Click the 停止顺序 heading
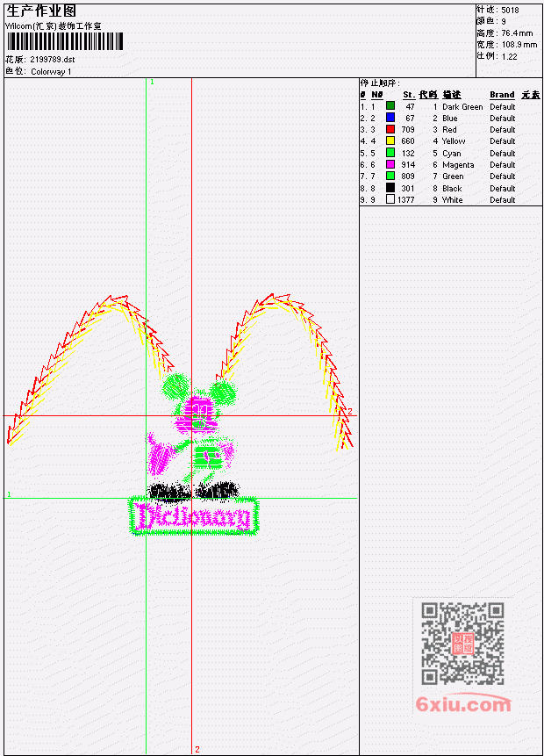Screen dimensions: 544x756 (x=380, y=83)
